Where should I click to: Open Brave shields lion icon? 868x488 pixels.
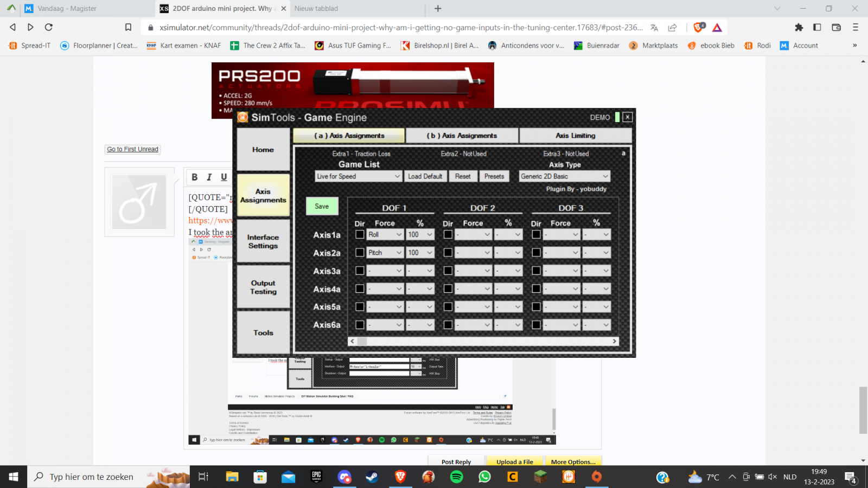click(x=699, y=27)
